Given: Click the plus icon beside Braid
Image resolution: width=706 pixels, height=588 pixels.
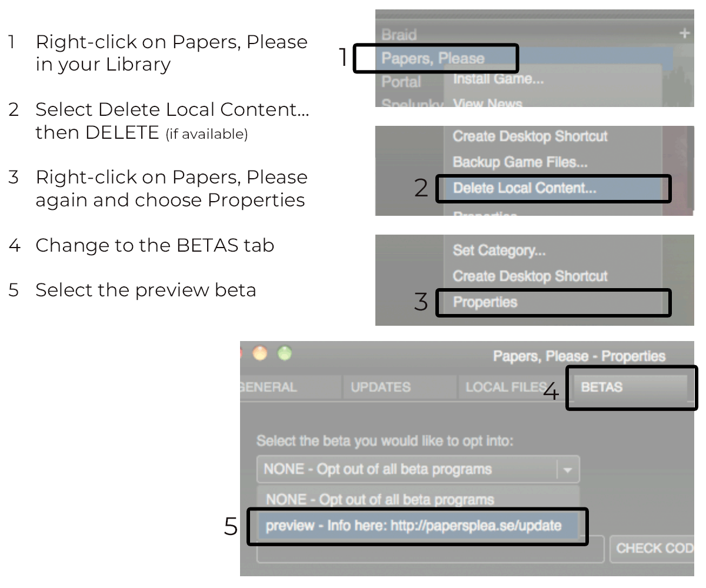Looking at the screenshot, I should 684,34.
